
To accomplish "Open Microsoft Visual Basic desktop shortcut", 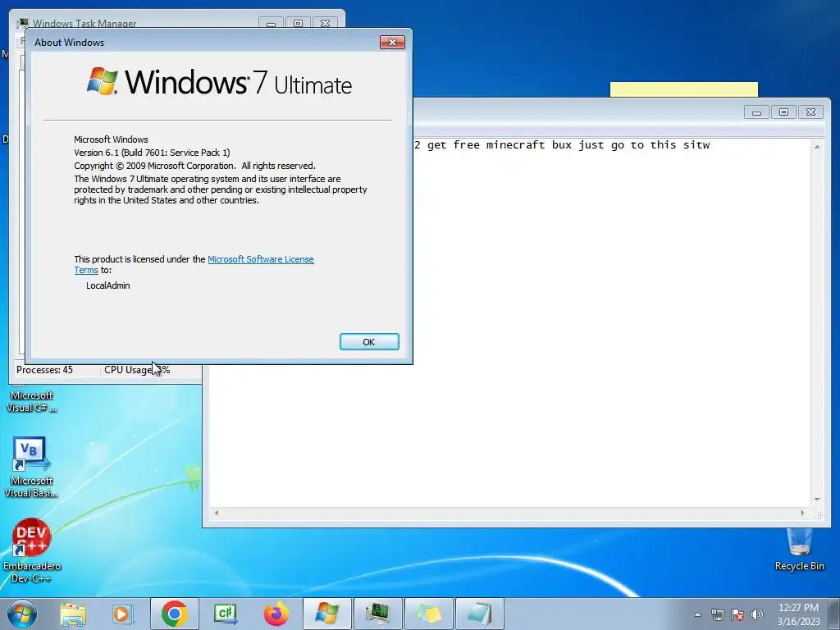I will click(x=31, y=468).
